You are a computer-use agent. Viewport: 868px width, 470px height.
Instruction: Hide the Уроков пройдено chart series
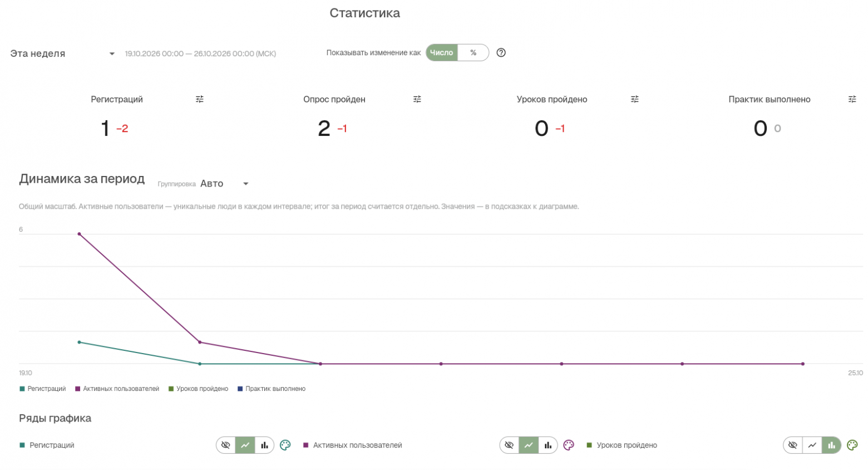(793, 445)
